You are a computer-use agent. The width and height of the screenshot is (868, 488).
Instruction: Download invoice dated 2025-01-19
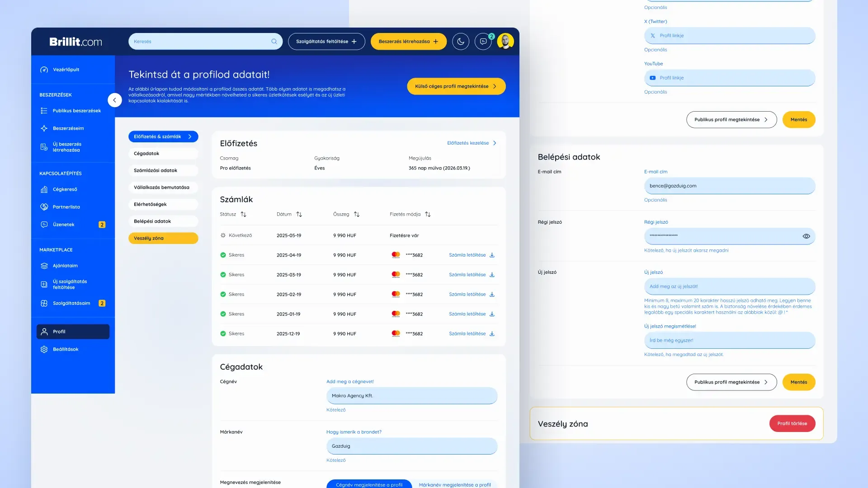click(x=472, y=314)
